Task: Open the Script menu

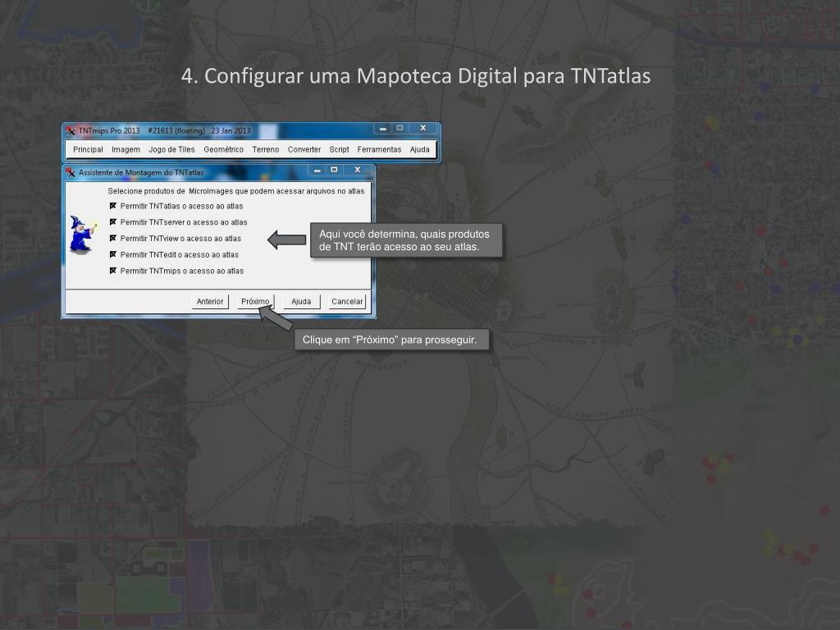Action: 339,149
